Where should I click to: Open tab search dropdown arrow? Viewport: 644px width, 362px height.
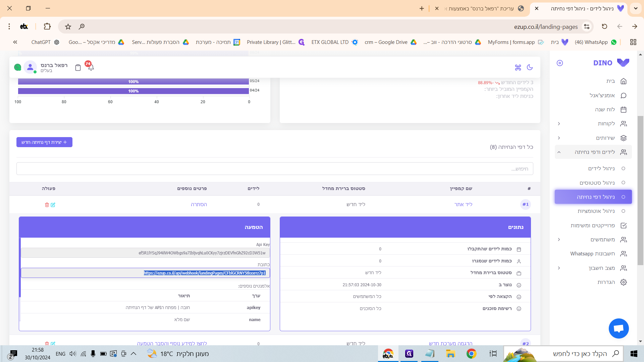pyautogui.click(x=636, y=8)
